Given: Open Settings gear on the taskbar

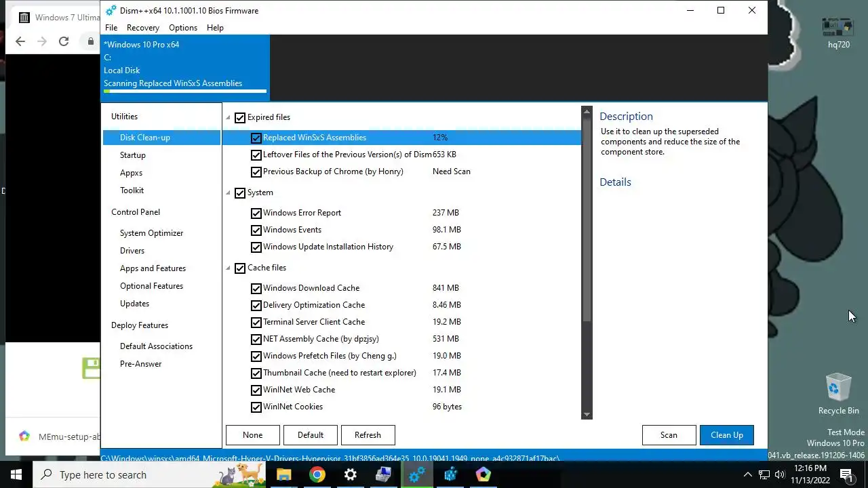Looking at the screenshot, I should pos(350,474).
